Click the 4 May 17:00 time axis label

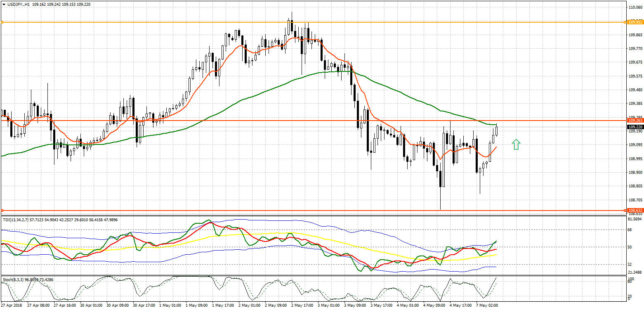point(461,305)
